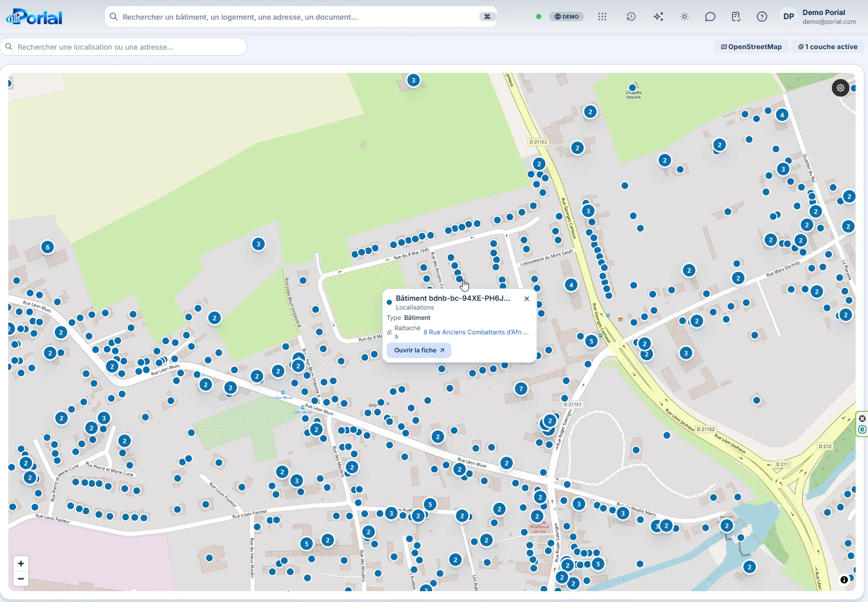Click the 'Chapelle Neuville' map label

[633, 95]
